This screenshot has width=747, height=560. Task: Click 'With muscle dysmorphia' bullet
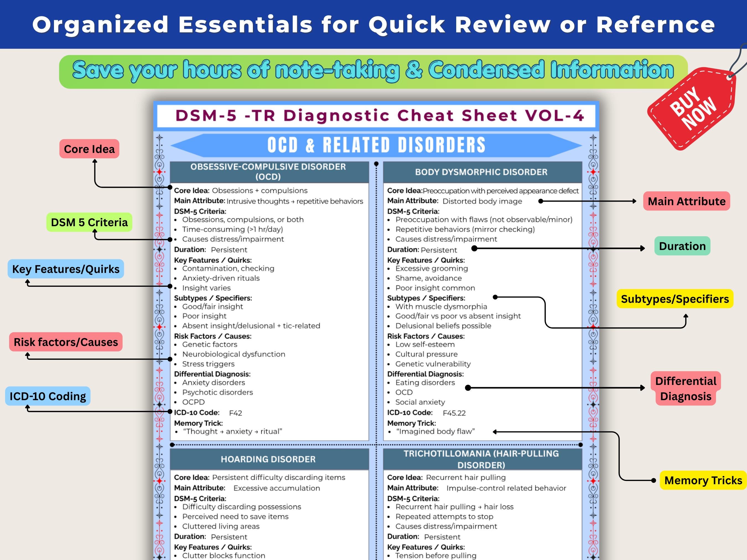click(x=441, y=306)
